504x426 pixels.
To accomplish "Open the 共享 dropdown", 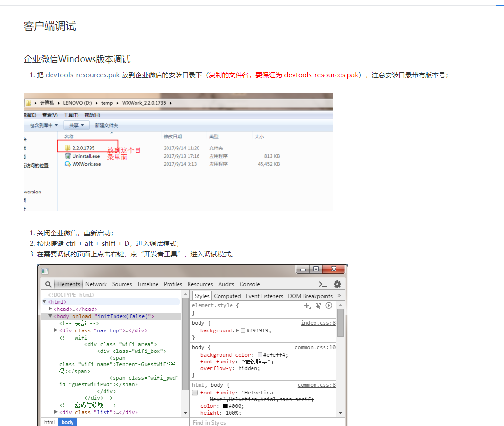I will click(76, 125).
